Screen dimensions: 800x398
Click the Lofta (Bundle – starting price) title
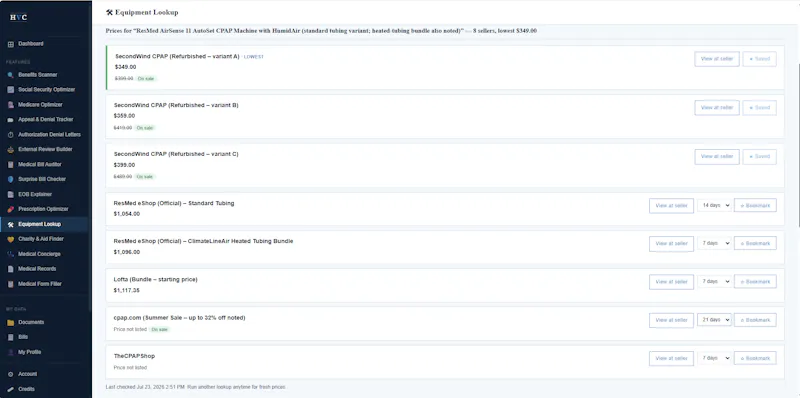point(156,280)
